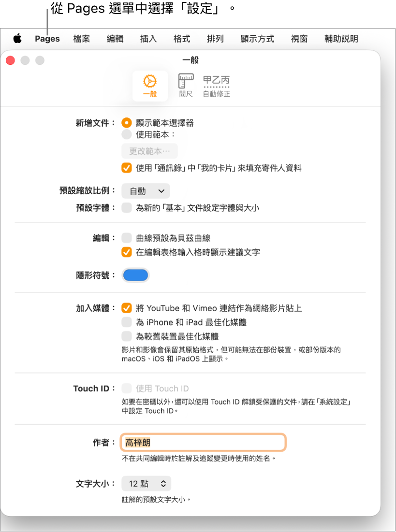Open the 編輯 menu

click(x=115, y=39)
